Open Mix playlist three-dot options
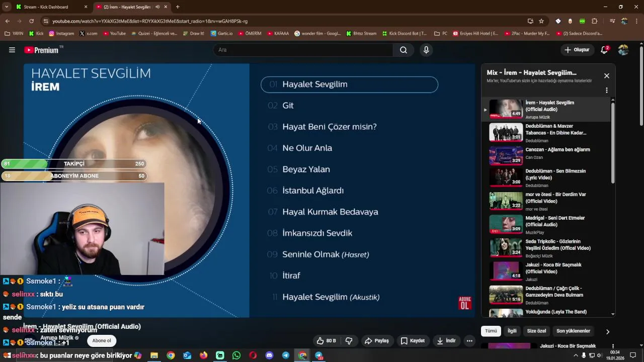Image resolution: width=644 pixels, height=362 pixels. [x=607, y=90]
